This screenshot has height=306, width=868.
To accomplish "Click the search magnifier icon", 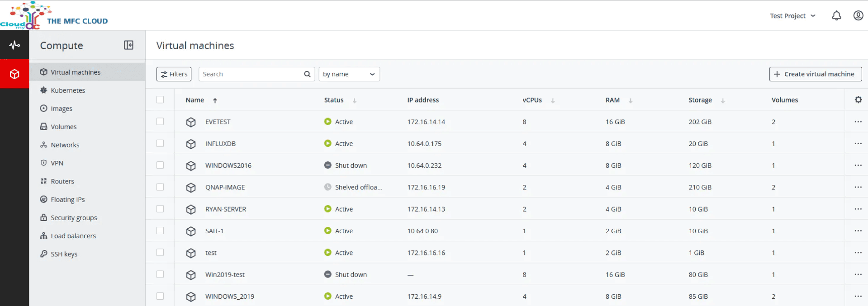I will pos(307,74).
